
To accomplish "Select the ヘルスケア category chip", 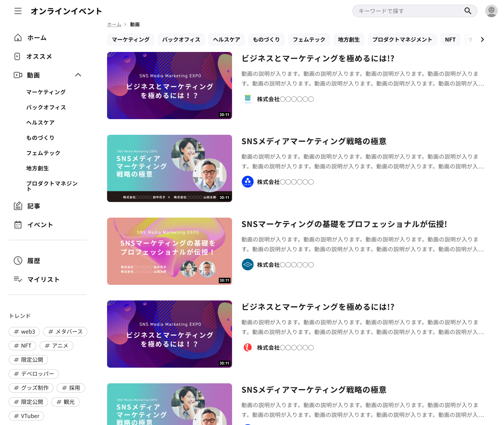I will [x=227, y=39].
